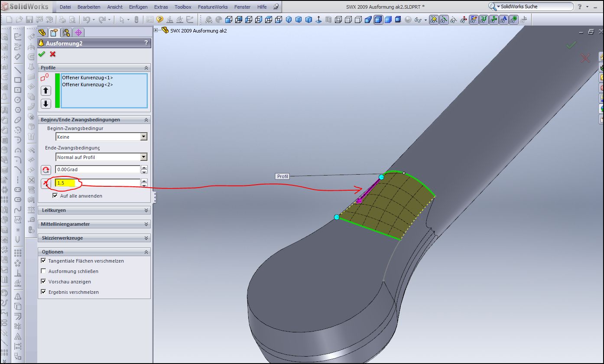604x364 pixels.
Task: Toggle 'Vorschau anzeigen' checkbox
Action: coord(43,282)
